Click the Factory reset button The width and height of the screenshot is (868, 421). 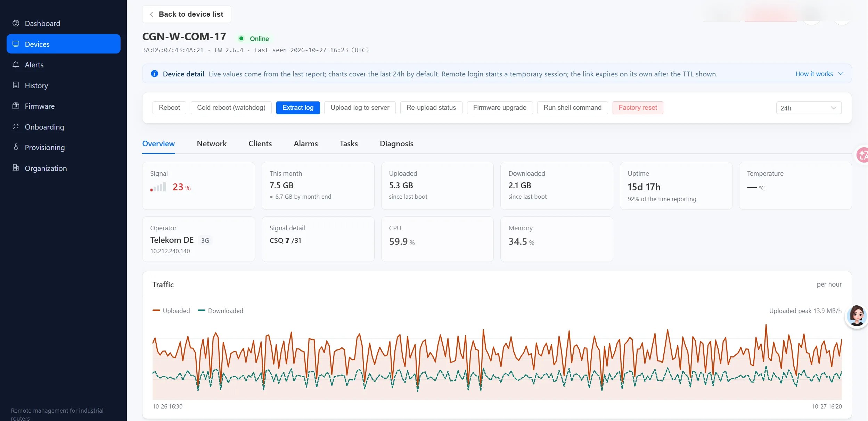pos(638,108)
